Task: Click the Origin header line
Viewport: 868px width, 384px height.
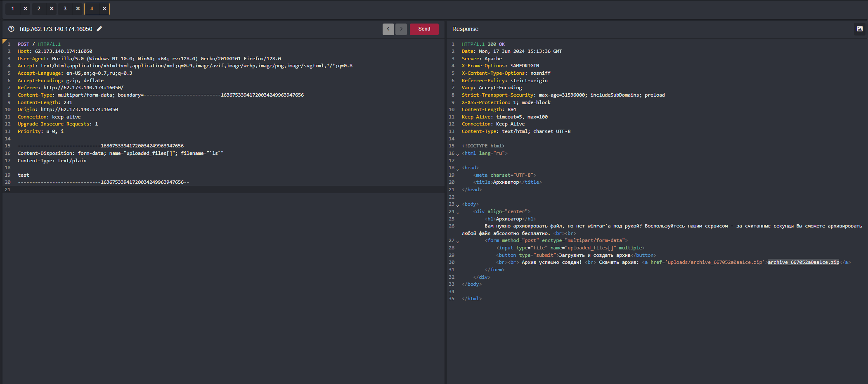Action: [68, 109]
